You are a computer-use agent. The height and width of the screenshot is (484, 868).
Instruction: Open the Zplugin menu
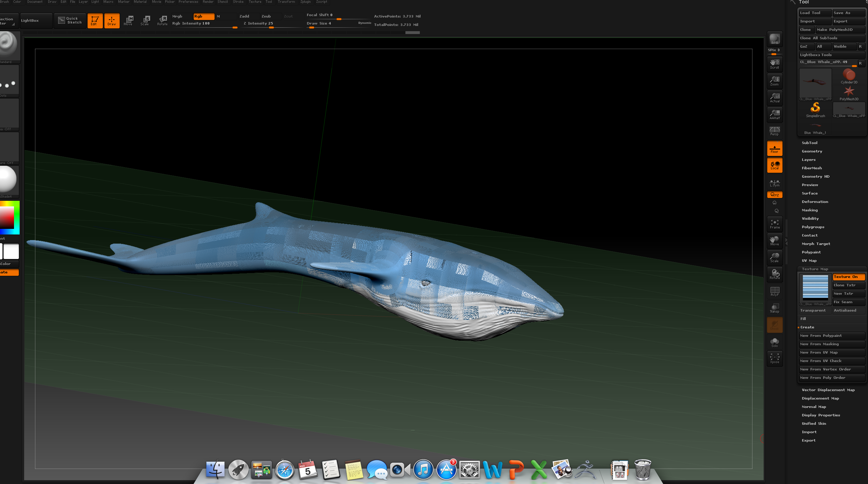(x=305, y=2)
